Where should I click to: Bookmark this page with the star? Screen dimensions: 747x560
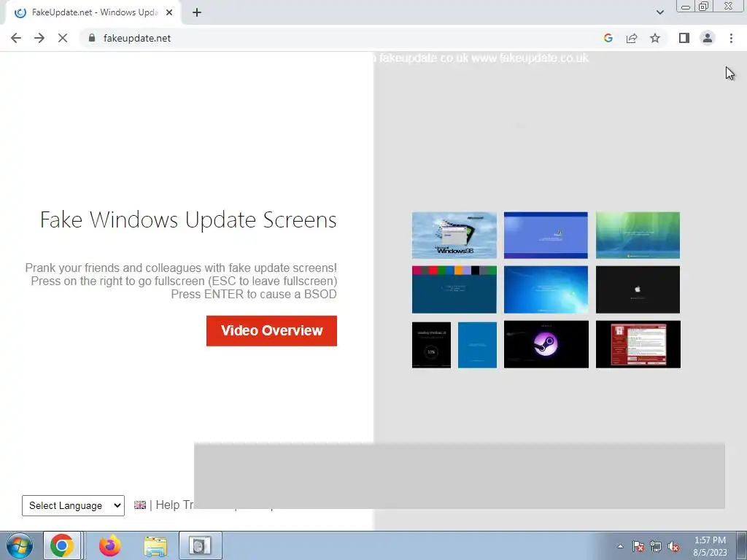point(655,38)
